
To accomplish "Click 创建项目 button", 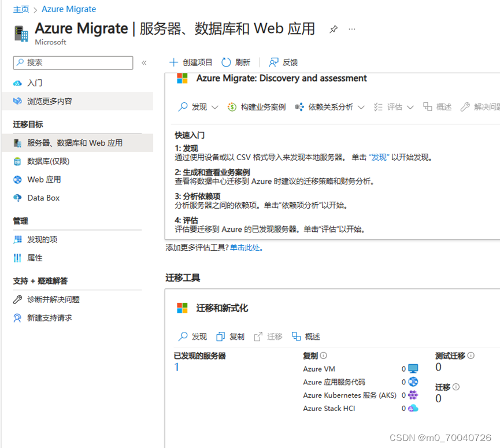I will point(191,62).
